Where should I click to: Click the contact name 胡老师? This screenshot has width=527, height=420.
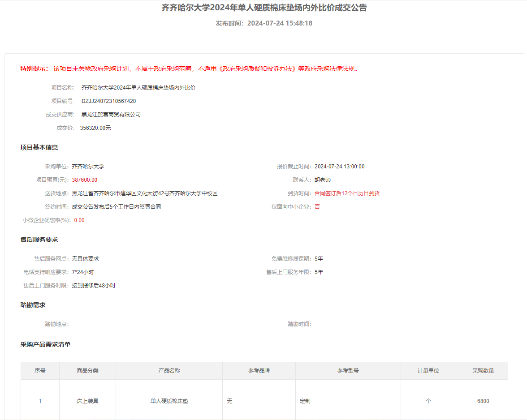pos(323,180)
